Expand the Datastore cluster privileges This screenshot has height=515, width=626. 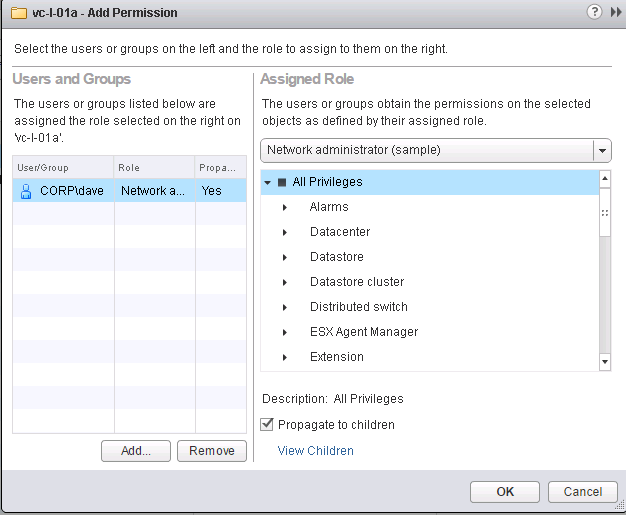tap(285, 282)
